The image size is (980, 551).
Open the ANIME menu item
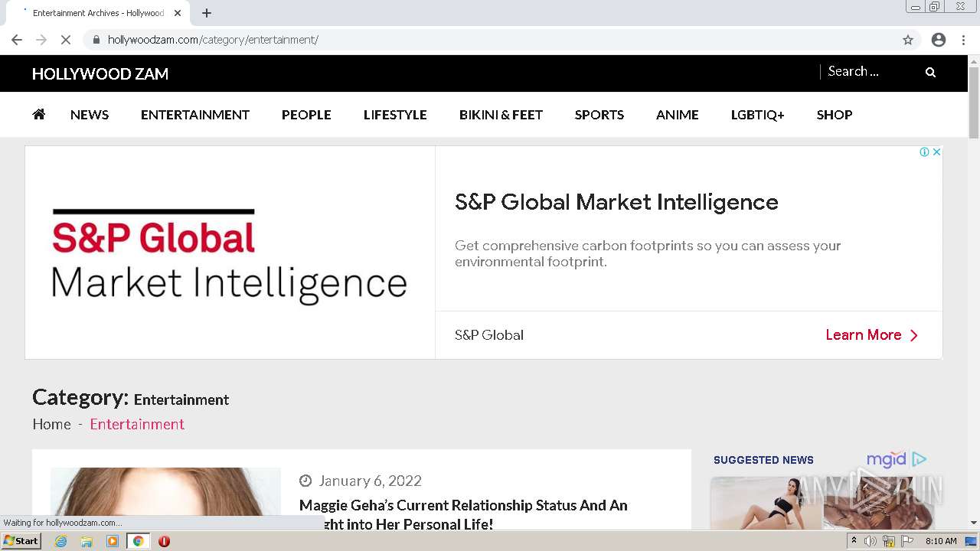click(x=678, y=114)
